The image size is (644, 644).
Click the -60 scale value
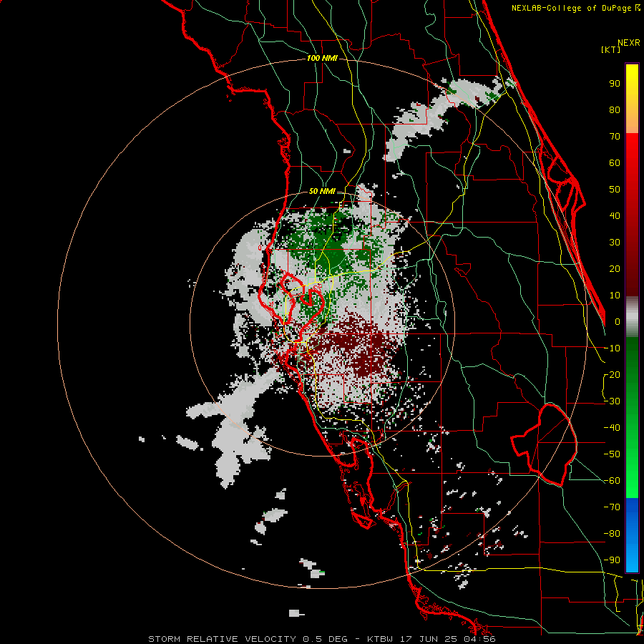pos(612,481)
